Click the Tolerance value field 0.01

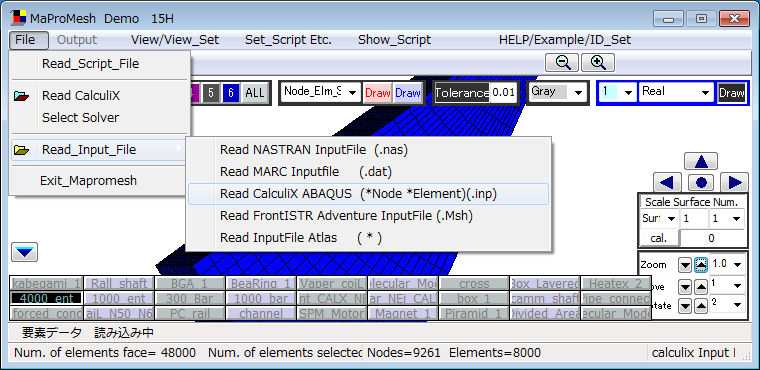click(x=504, y=93)
